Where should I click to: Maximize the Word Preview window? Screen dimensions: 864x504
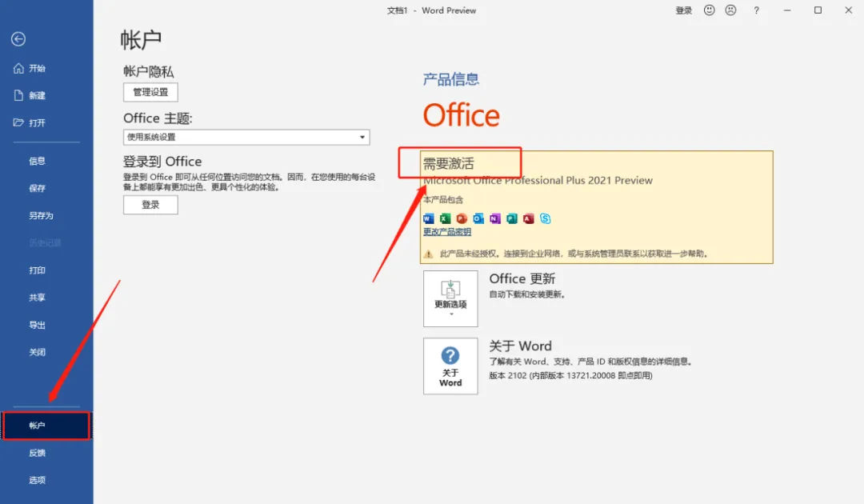818,10
